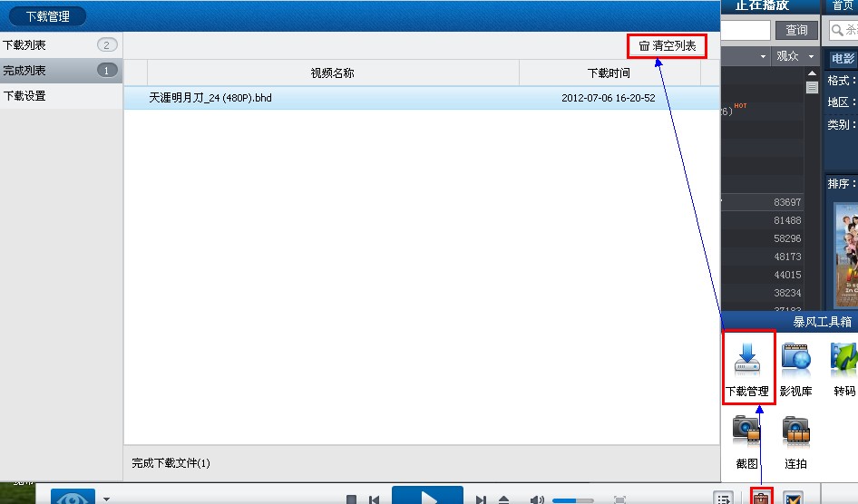Image resolution: width=858 pixels, height=504 pixels.
Task: Click the movie poster thumbnail
Action: [x=845, y=255]
